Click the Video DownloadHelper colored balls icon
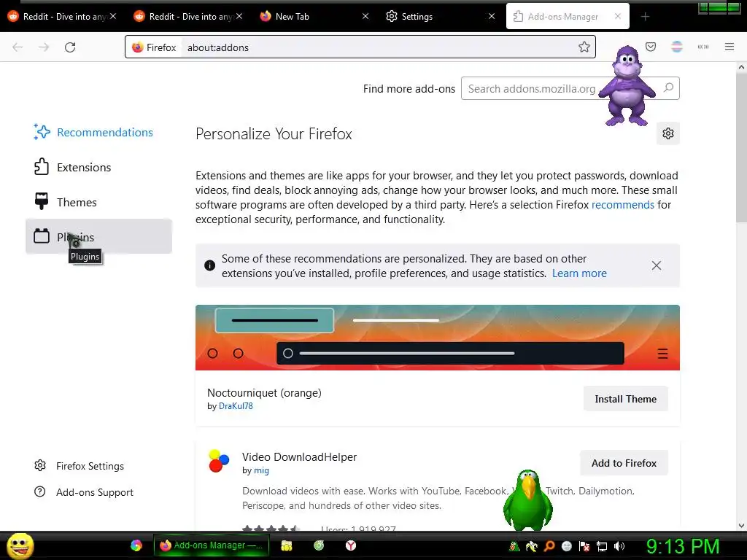This screenshot has width=747, height=560. [x=219, y=461]
